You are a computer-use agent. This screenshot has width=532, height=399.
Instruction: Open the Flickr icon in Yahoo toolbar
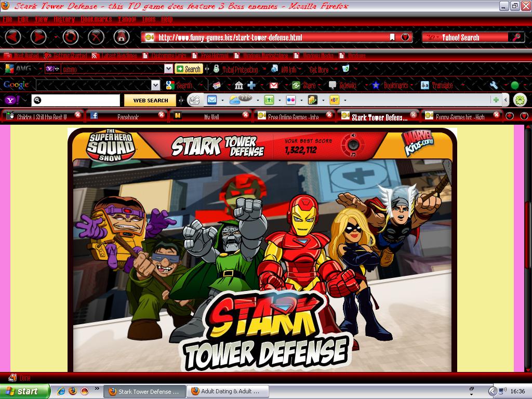coord(291,100)
